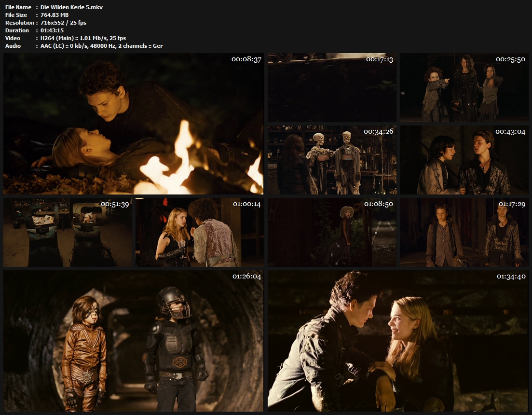Click the "Duration" label

coord(17,30)
